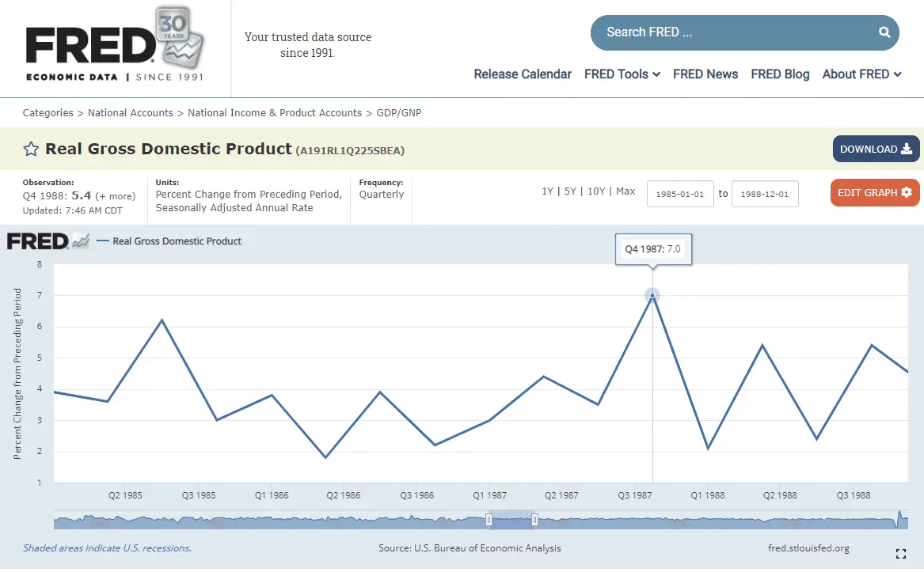924x572 pixels.
Task: Click the Download button
Action: click(875, 150)
